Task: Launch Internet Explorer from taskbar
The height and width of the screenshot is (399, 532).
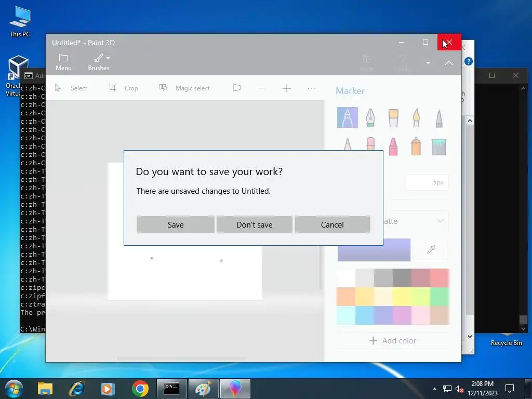Action: (x=77, y=389)
